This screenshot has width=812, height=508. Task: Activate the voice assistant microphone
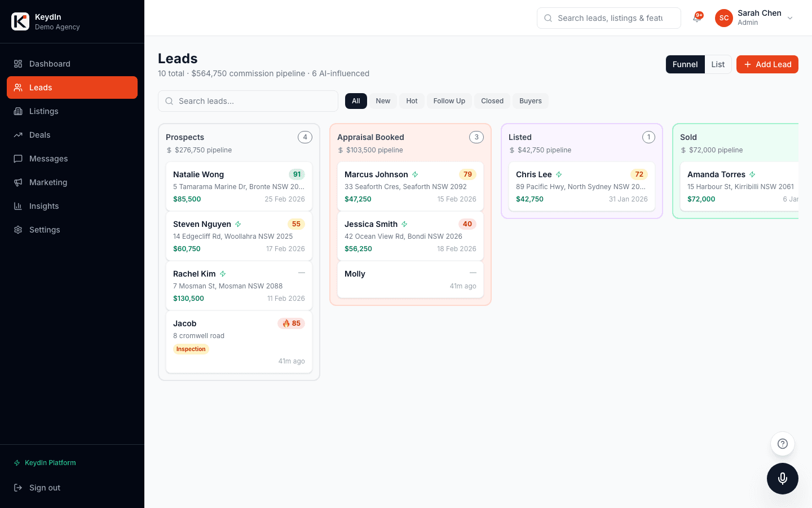[x=783, y=479]
